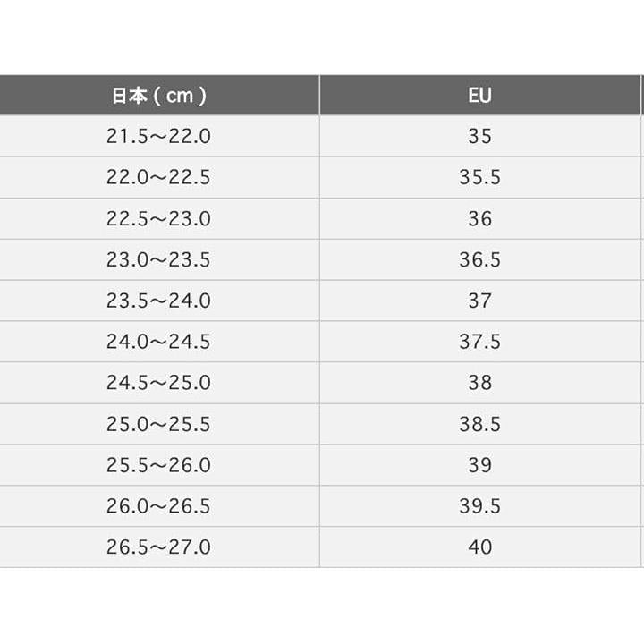Select EU size 38.5 cell
Image resolution: width=644 pixels, height=644 pixels.
click(x=479, y=424)
